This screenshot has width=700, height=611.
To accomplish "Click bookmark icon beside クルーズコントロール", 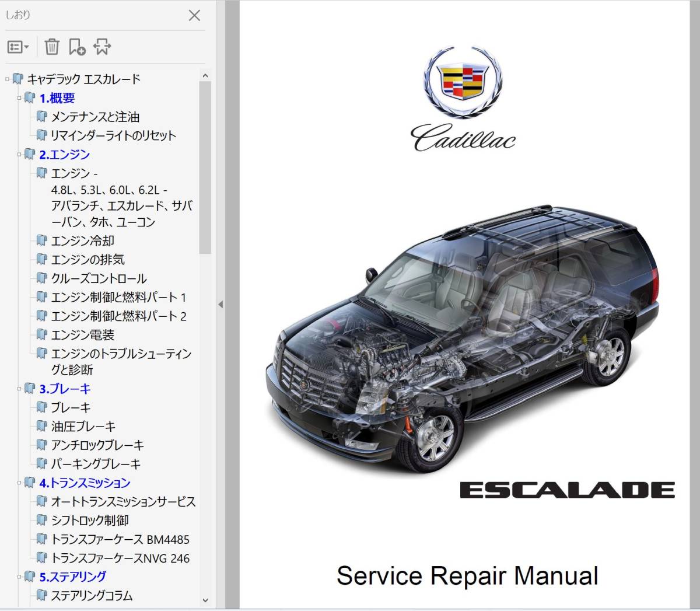I will (x=41, y=278).
